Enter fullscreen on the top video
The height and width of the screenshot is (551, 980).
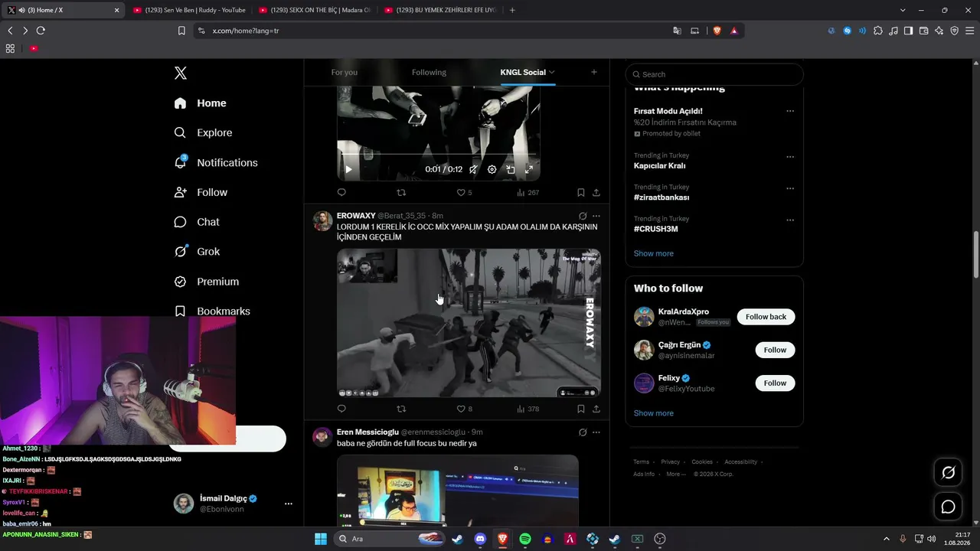(x=528, y=169)
